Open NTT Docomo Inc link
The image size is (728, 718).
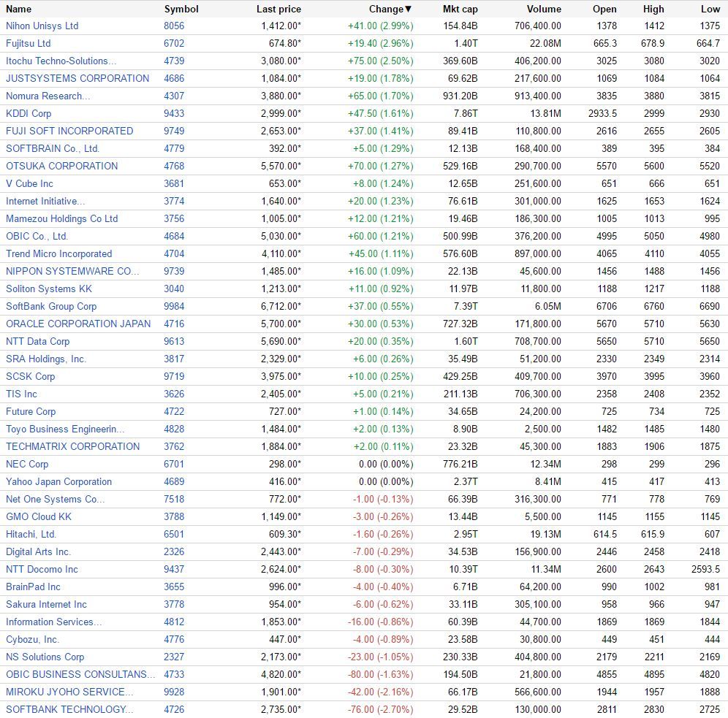point(42,570)
